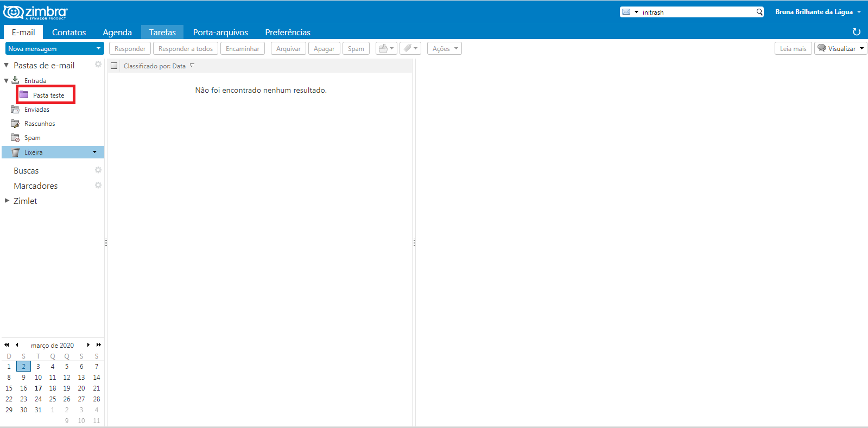Click the Zimbra logo
Viewport: 868px width, 428px height.
(35, 12)
